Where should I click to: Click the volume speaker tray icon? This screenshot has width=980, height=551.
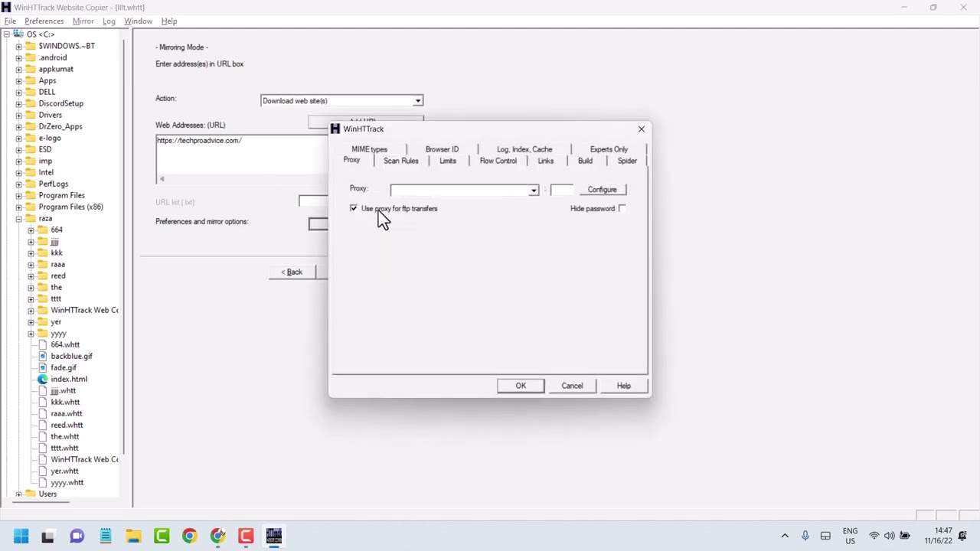point(889,536)
